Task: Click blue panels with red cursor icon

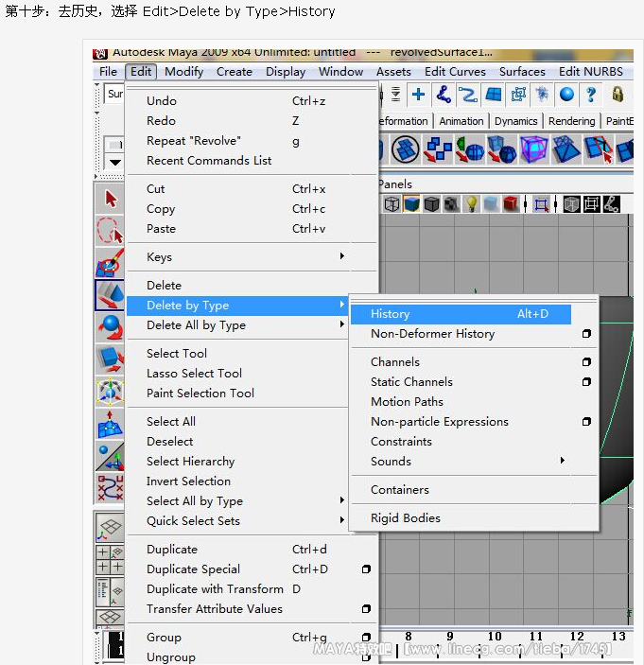Action: [x=598, y=149]
